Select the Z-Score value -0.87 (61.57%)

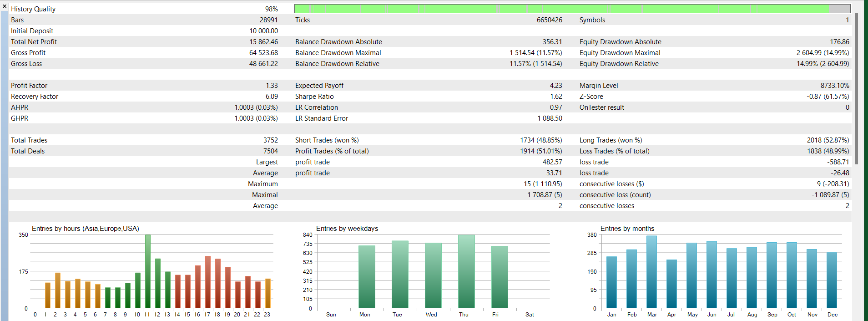pyautogui.click(x=828, y=97)
